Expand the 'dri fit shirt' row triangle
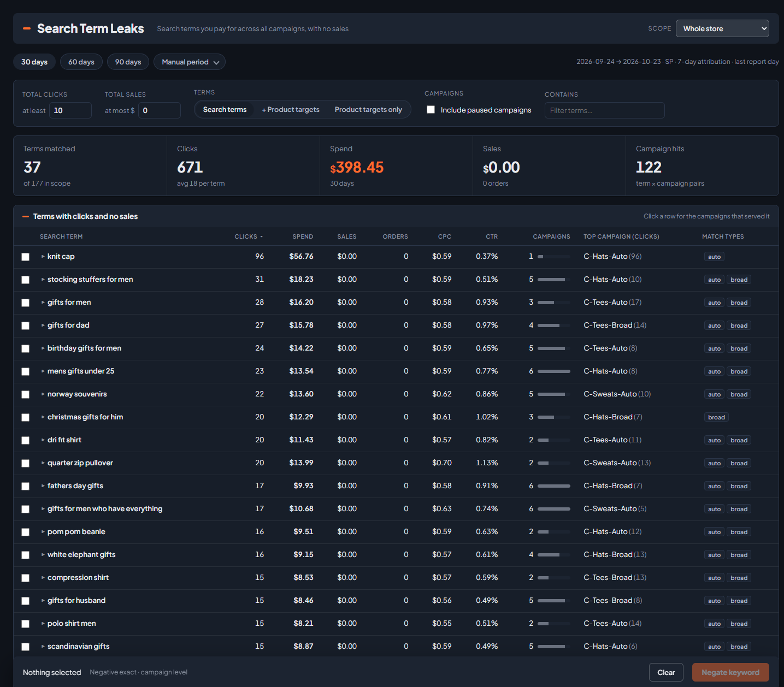784x687 pixels. click(x=43, y=440)
